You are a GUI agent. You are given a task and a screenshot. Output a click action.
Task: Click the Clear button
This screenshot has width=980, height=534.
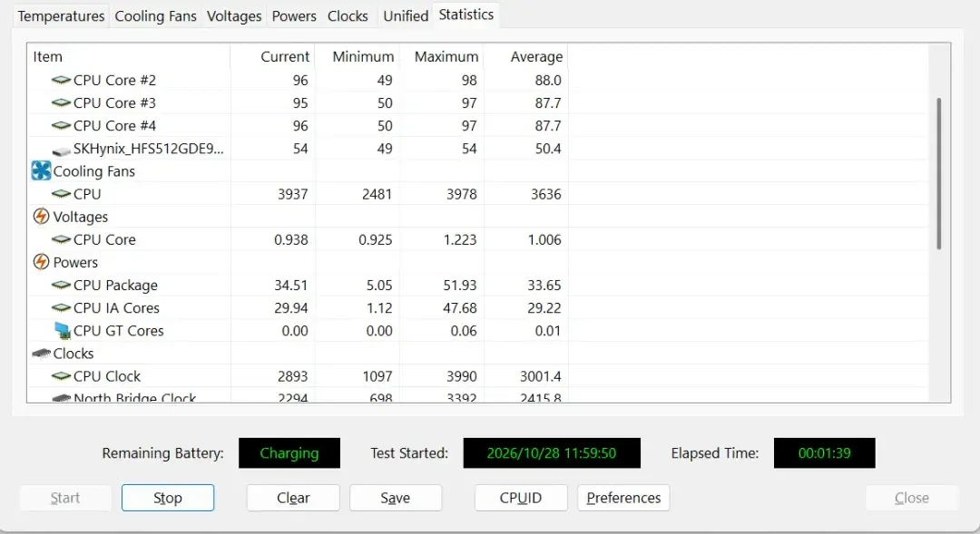click(x=293, y=498)
